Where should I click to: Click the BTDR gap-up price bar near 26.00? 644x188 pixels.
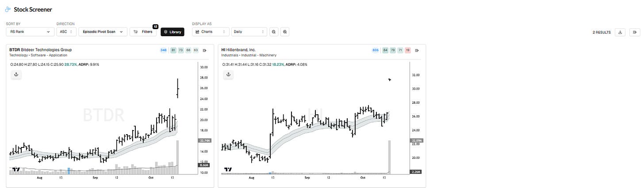tap(177, 88)
